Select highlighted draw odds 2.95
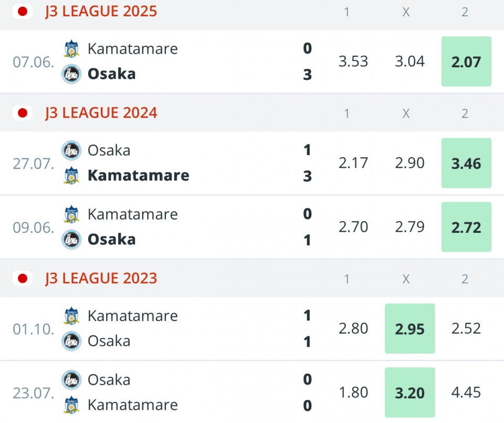This screenshot has height=423, width=504. coord(410,328)
